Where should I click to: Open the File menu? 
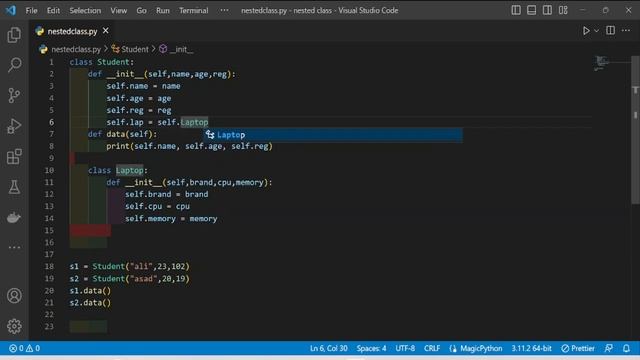[31, 11]
